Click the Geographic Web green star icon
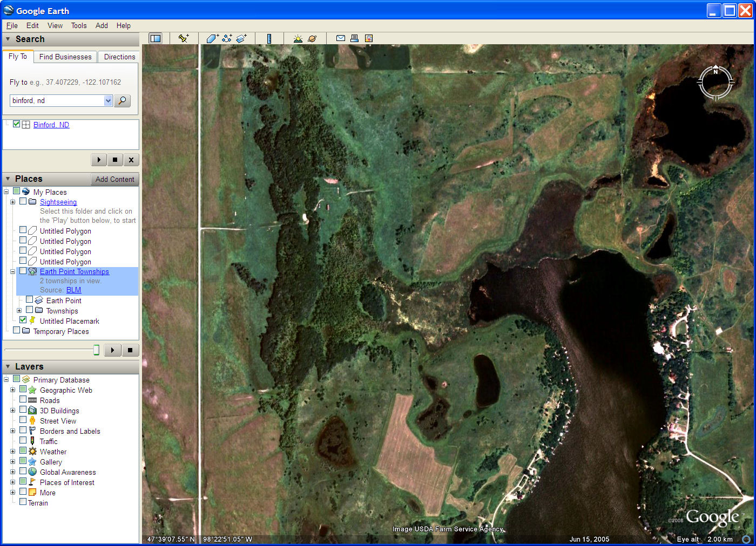756x546 pixels. [32, 390]
